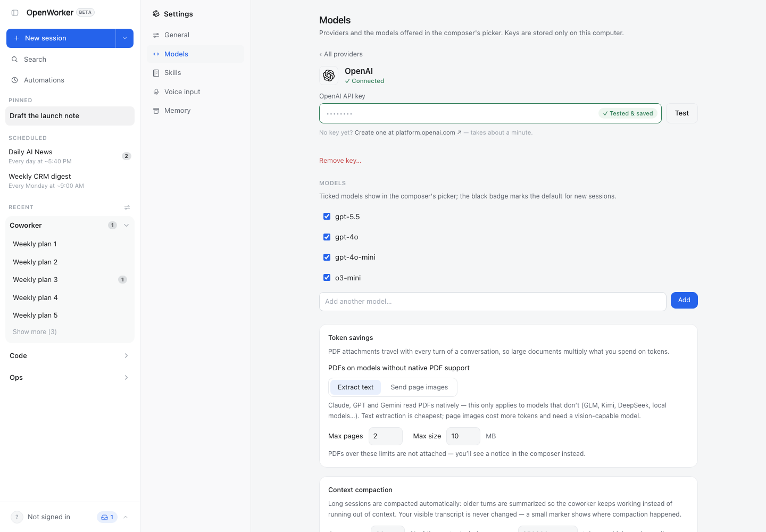Click the Not signed in label
Image resolution: width=766 pixels, height=532 pixels.
[49, 517]
